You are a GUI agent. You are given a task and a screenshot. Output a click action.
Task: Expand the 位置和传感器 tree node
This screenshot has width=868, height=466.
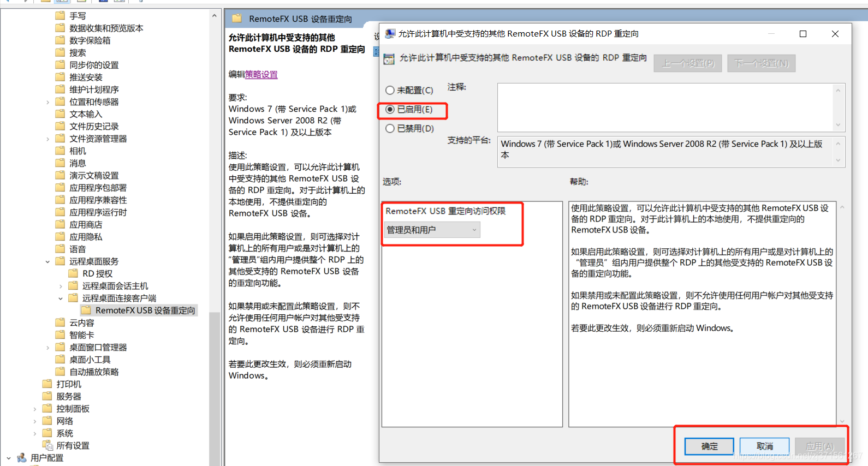[47, 102]
